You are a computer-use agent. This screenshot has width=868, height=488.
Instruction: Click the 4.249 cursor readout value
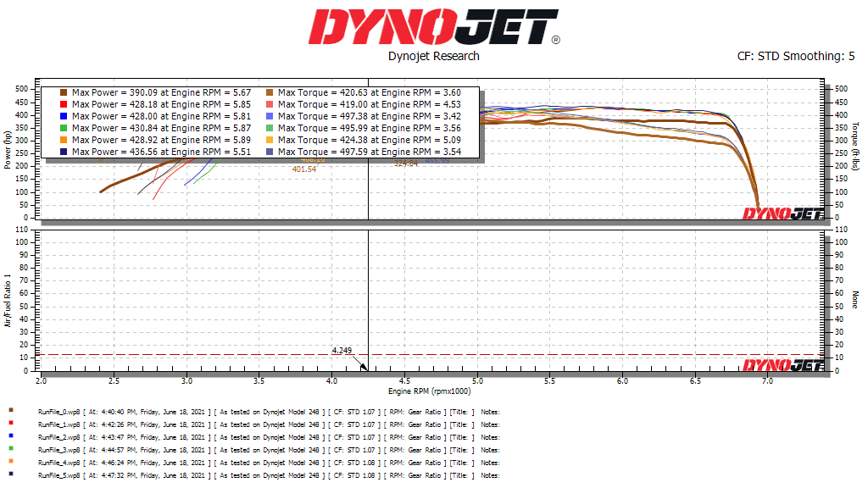tap(342, 350)
